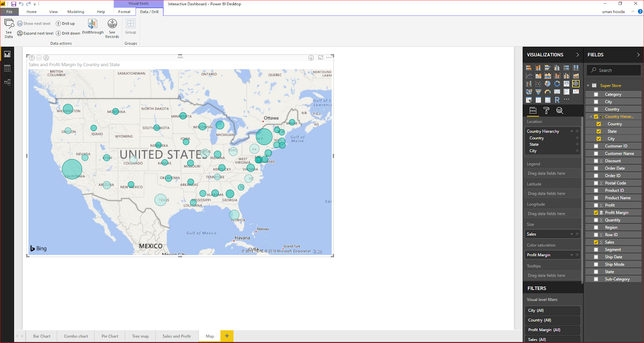This screenshot has width=644, height=343.
Task: Select the waterfall chart visualization
Action: click(x=529, y=84)
